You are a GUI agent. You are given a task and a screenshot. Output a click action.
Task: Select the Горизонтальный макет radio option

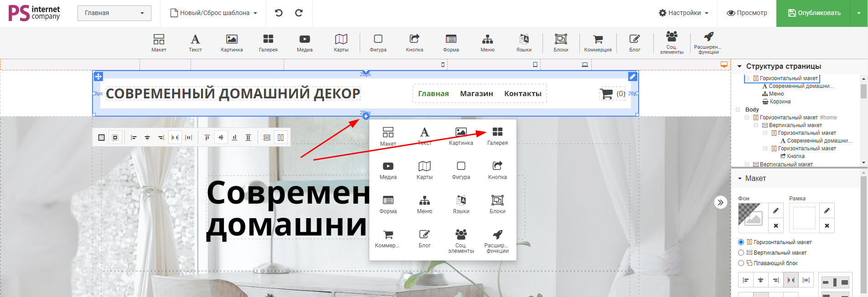tap(741, 242)
